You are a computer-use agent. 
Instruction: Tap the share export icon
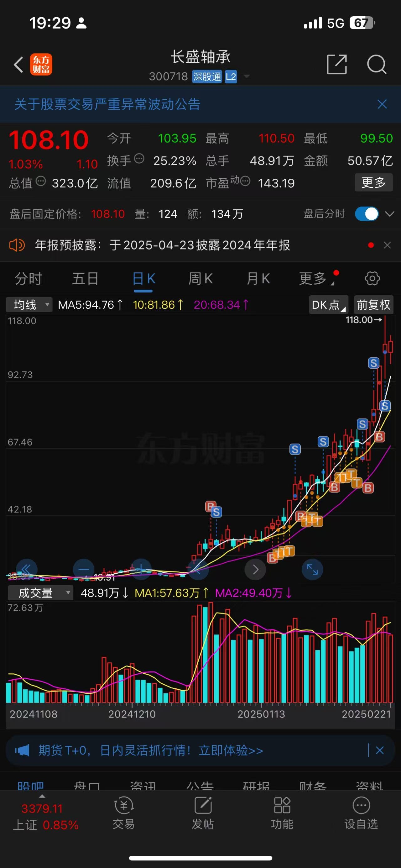point(337,64)
